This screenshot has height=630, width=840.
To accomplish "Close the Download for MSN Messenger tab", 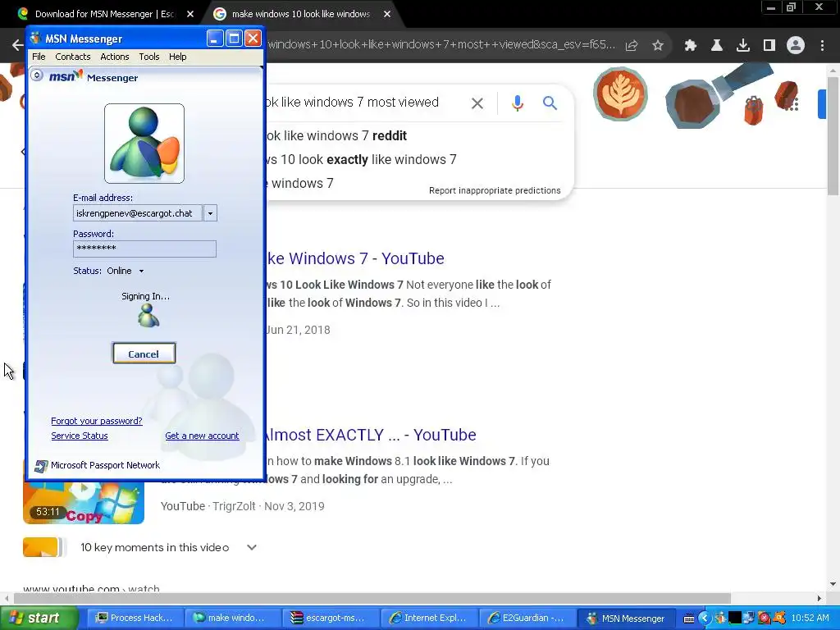I will click(190, 14).
